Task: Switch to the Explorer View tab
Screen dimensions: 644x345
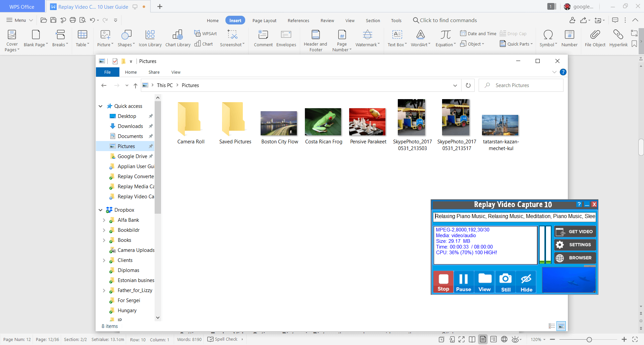Action: click(176, 72)
